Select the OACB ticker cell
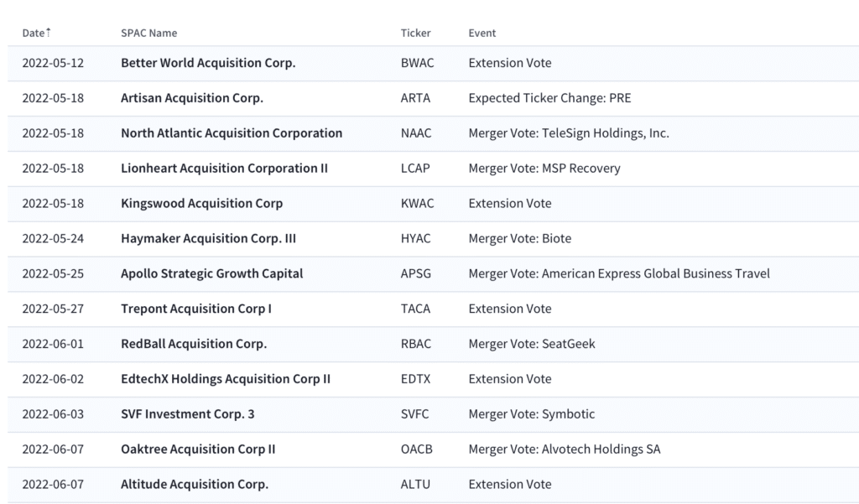This screenshot has width=859, height=504. point(416,449)
